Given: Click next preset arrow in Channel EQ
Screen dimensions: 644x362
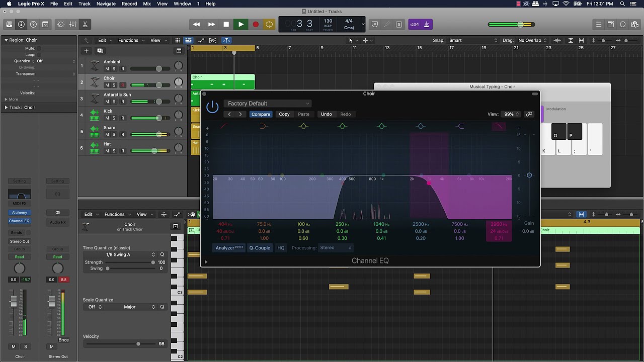Looking at the screenshot, I should tap(240, 114).
